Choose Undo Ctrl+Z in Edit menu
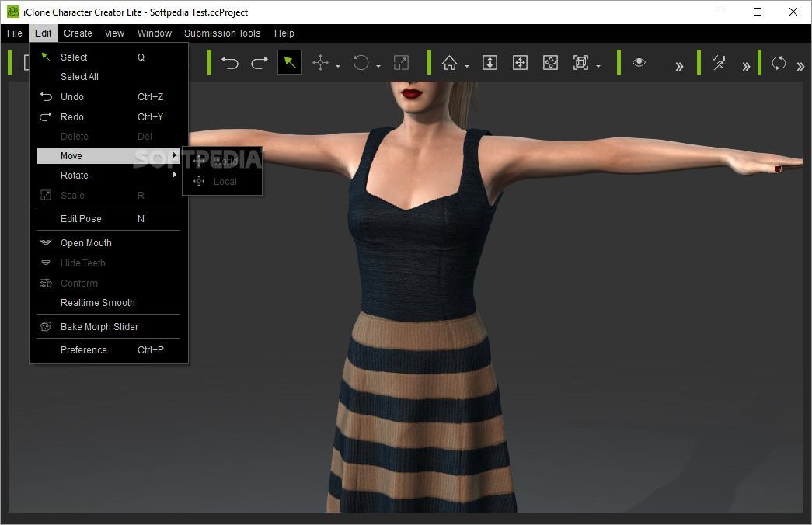 point(109,97)
